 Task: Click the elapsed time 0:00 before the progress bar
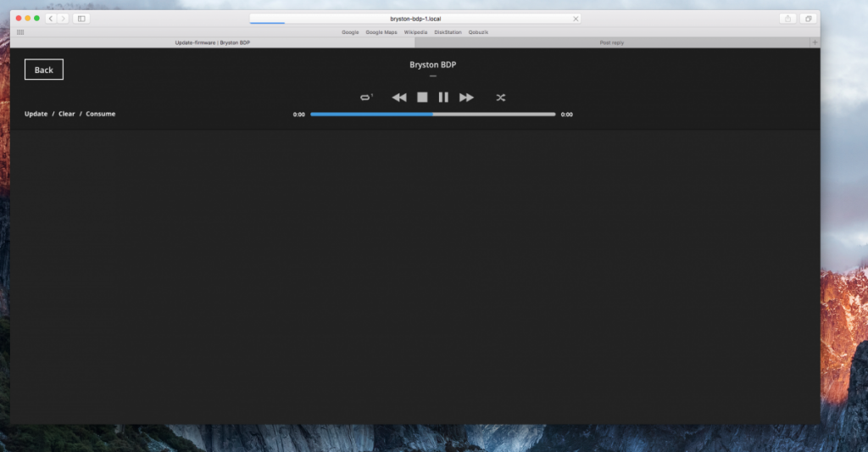(x=299, y=114)
